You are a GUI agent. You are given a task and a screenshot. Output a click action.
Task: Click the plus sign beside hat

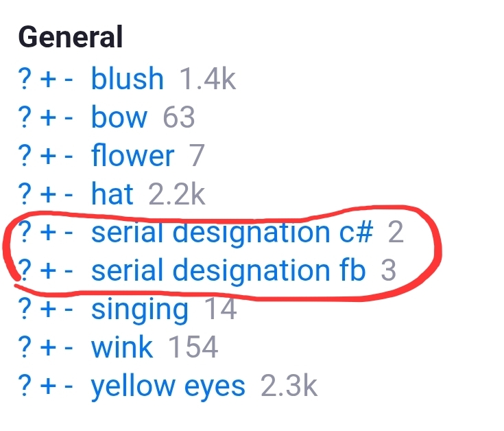47,196
